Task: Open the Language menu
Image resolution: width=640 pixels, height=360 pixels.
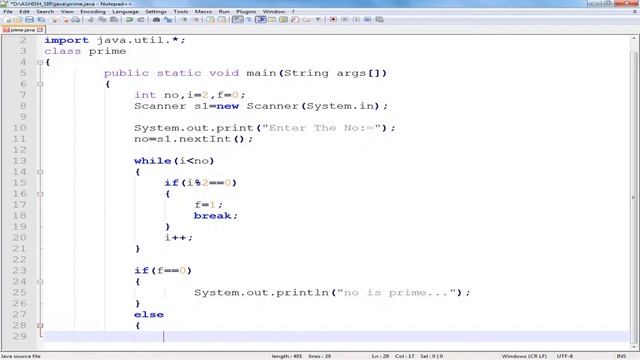Action: [125, 11]
